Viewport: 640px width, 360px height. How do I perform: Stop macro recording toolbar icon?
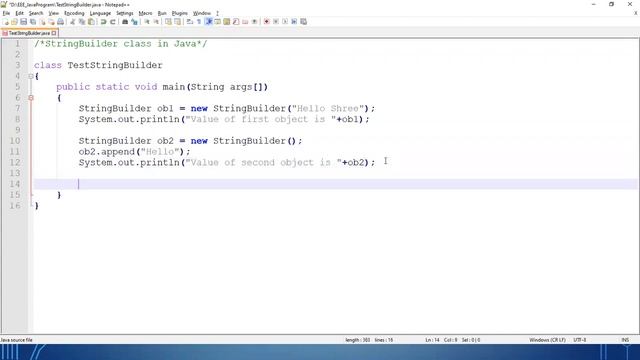click(x=276, y=22)
